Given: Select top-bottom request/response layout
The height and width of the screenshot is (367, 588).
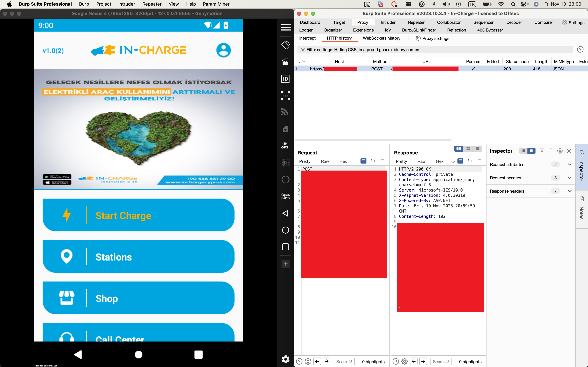Looking at the screenshot, I should (468, 148).
